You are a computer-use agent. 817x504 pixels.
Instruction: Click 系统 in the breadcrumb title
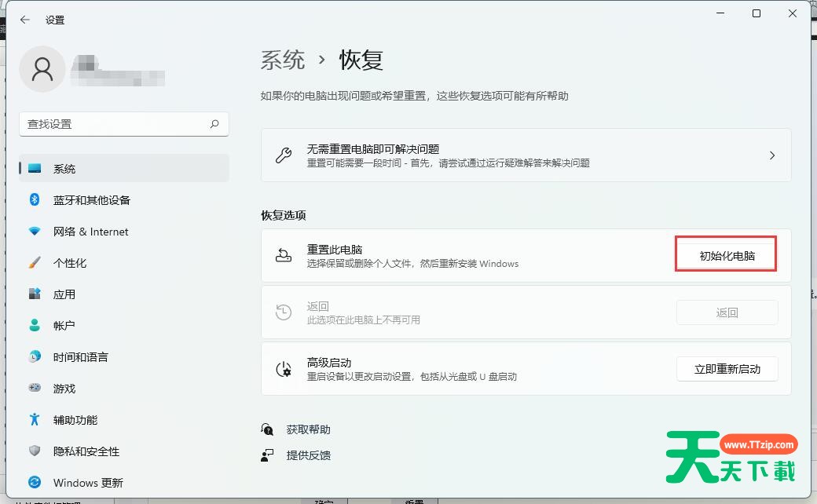[x=283, y=60]
